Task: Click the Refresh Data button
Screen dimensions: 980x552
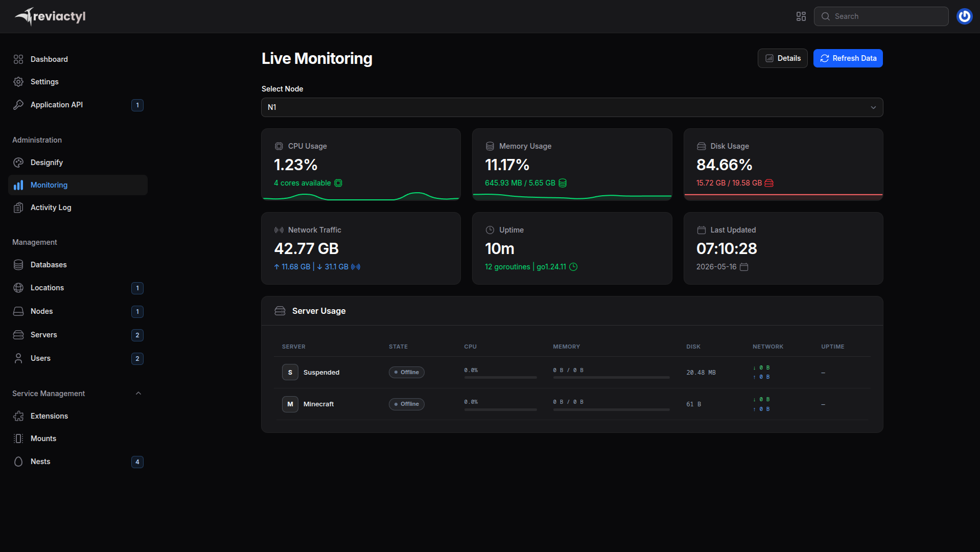Action: (848, 58)
